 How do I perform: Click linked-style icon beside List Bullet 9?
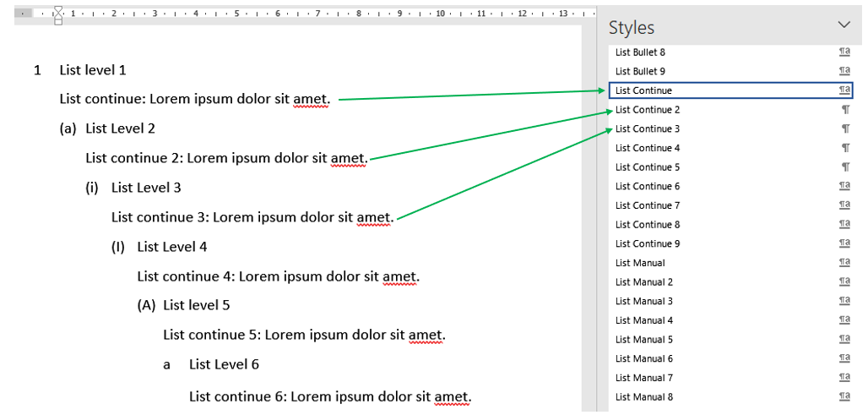click(844, 71)
